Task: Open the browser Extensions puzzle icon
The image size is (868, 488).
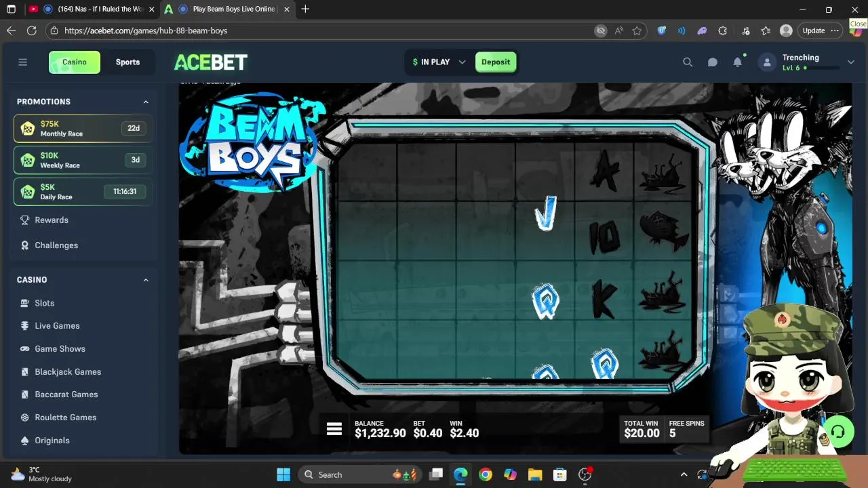Action: pyautogui.click(x=723, y=30)
